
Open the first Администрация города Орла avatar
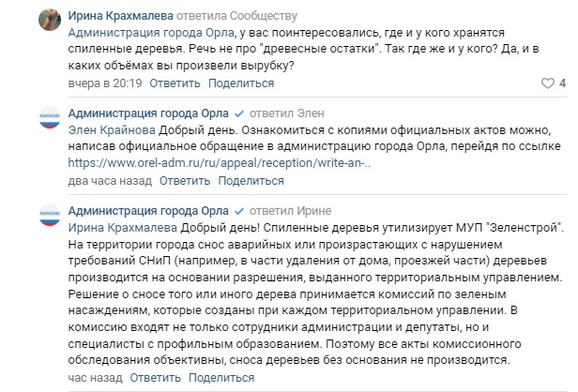coord(50,117)
